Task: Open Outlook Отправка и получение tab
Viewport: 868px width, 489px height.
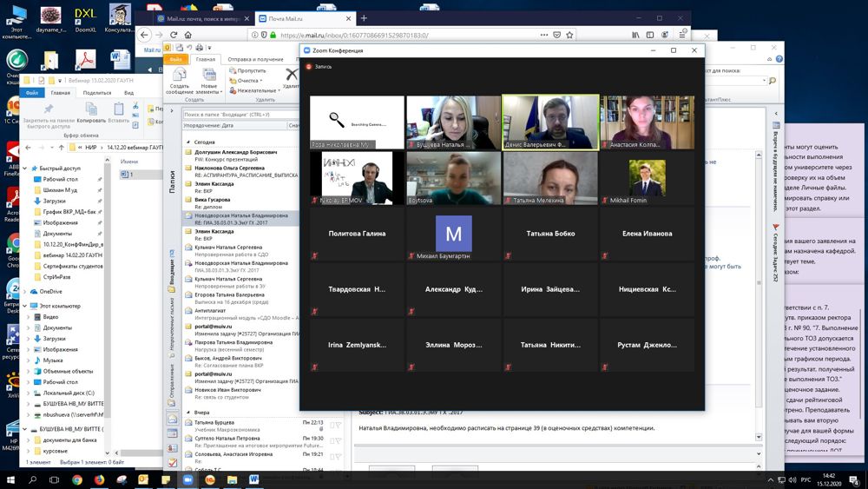Action: click(255, 59)
